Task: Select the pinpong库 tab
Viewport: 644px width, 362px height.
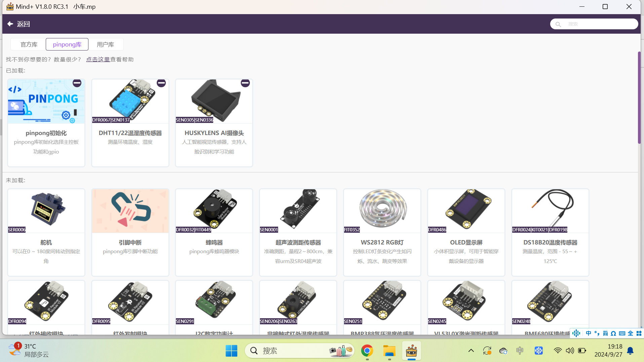Action: point(67,44)
